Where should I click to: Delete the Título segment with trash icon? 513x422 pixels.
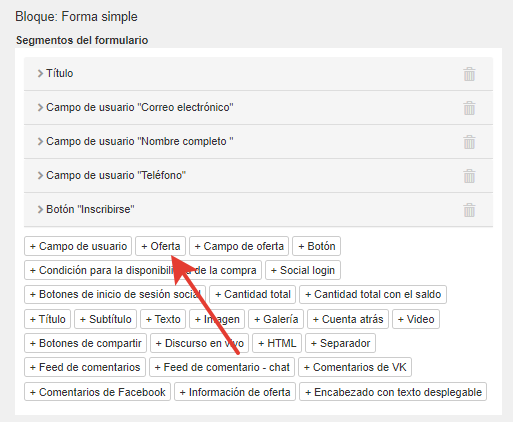tap(469, 74)
